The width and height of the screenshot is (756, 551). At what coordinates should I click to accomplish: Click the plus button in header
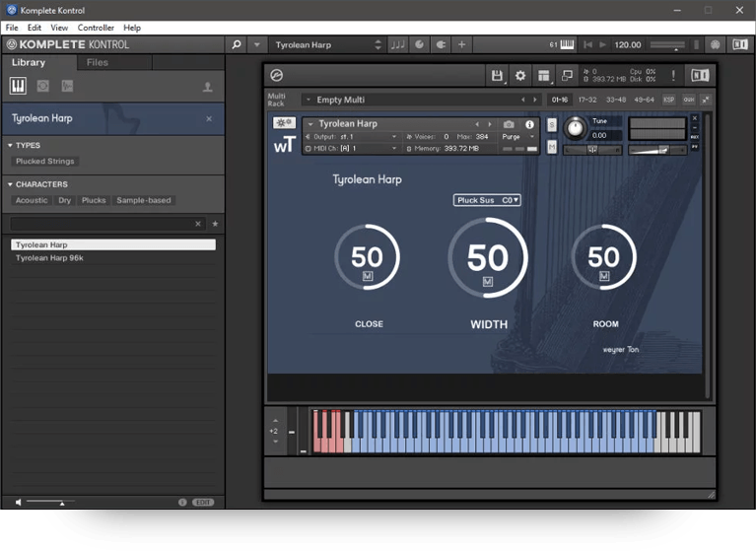point(461,44)
